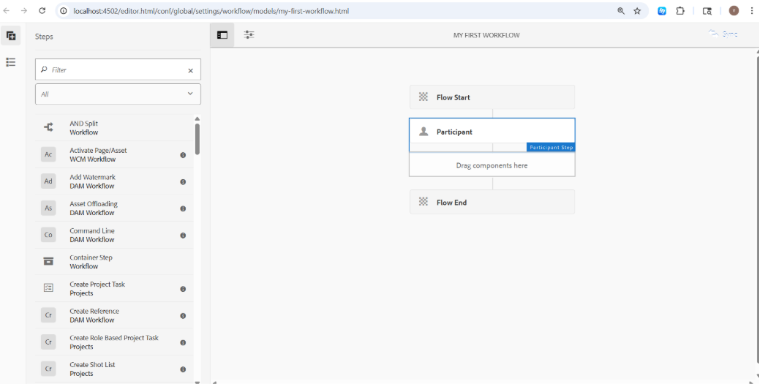Select the Activate Page/Asset Ac icon
Image resolution: width=759 pixels, height=384 pixels.
point(48,154)
